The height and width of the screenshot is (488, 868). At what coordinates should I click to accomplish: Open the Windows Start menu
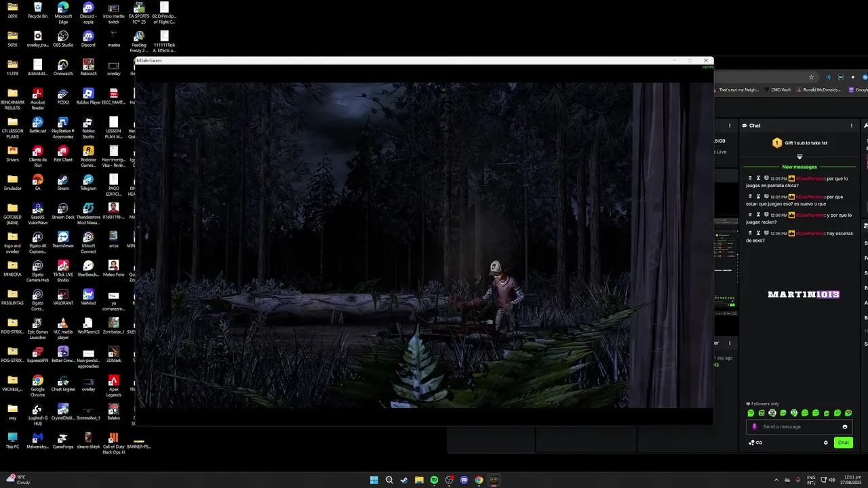click(x=374, y=480)
